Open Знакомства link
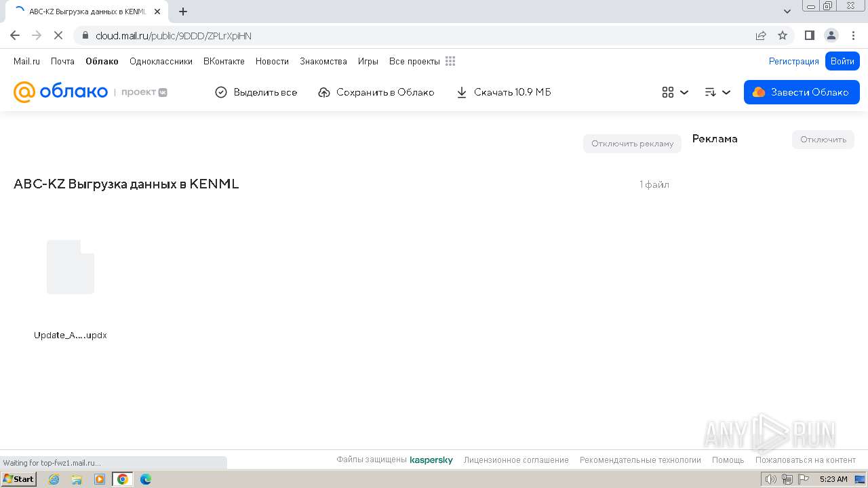Screen dimensions: 868x488 pyautogui.click(x=323, y=61)
